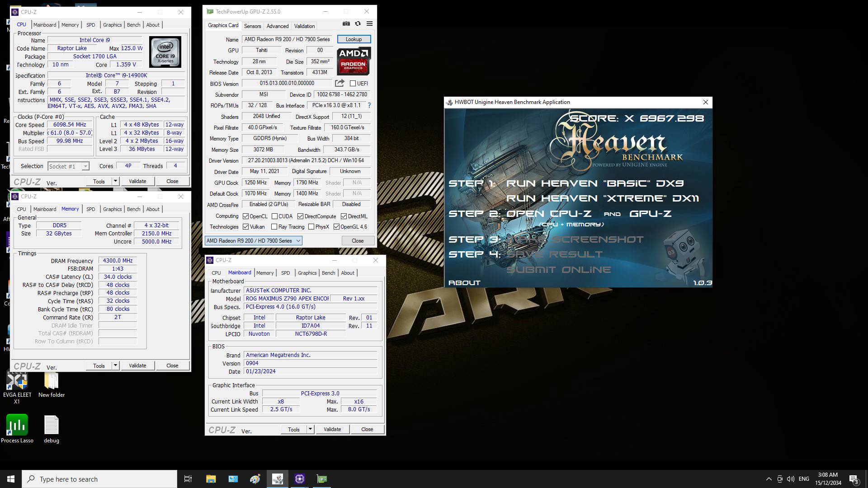Open Graphics tab in CPU-Z Mainboard window

click(x=307, y=273)
